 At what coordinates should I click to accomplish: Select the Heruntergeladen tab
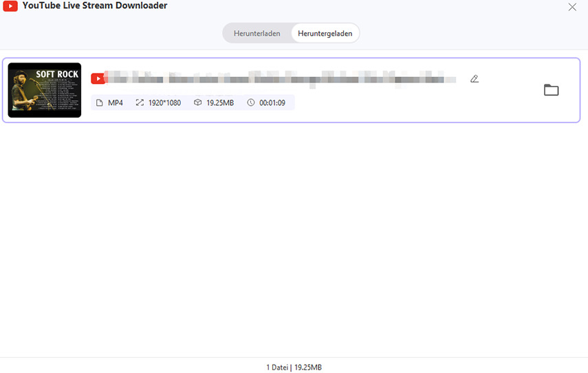(x=325, y=34)
